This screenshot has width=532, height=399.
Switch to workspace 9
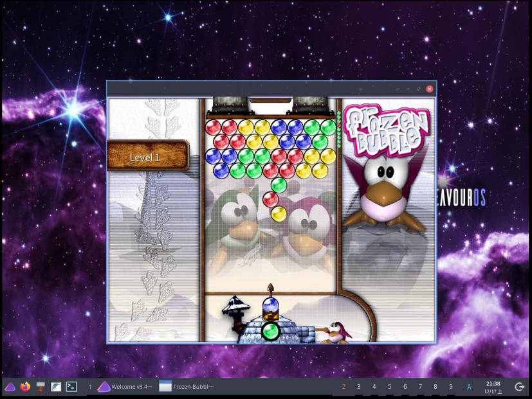pos(451,386)
